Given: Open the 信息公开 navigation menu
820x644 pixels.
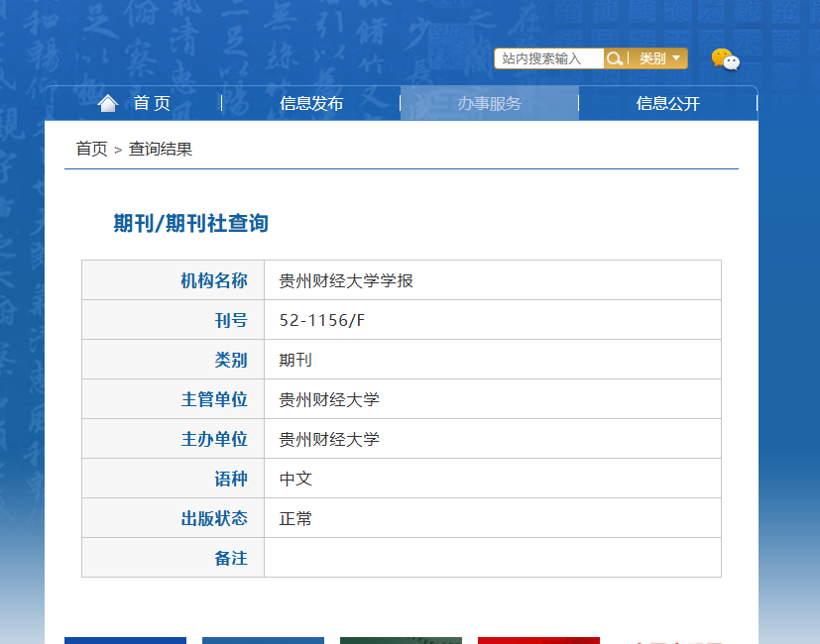Looking at the screenshot, I should 668,103.
